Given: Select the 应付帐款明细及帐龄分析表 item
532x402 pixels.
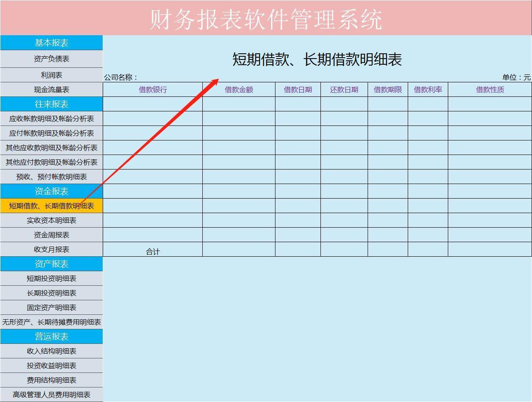Looking at the screenshot, I should 52,133.
